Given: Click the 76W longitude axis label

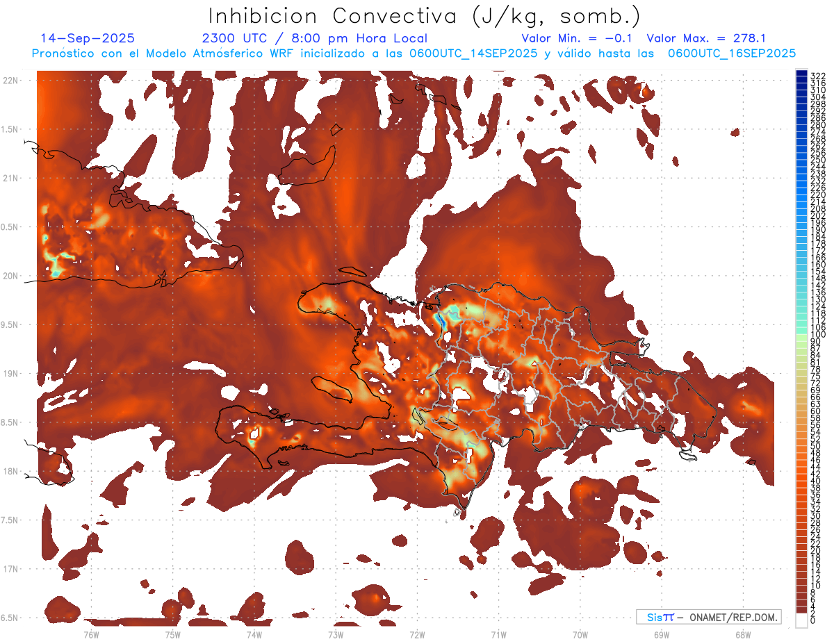Looking at the screenshot, I should pos(91,634).
